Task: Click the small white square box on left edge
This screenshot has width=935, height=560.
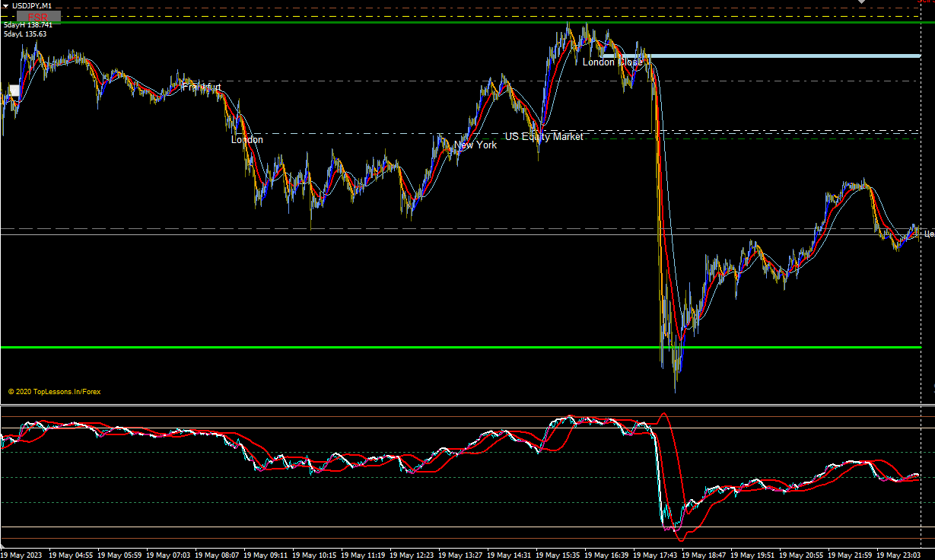Action: point(14,91)
